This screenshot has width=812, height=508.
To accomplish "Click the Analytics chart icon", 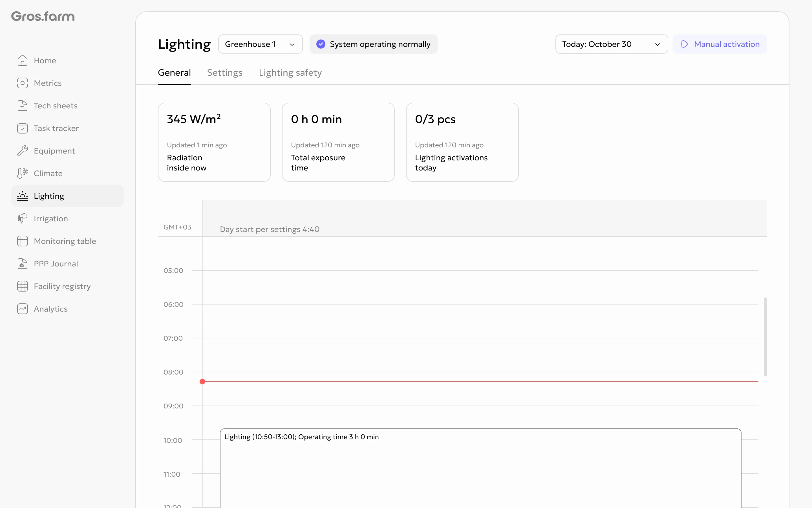I will [x=23, y=309].
